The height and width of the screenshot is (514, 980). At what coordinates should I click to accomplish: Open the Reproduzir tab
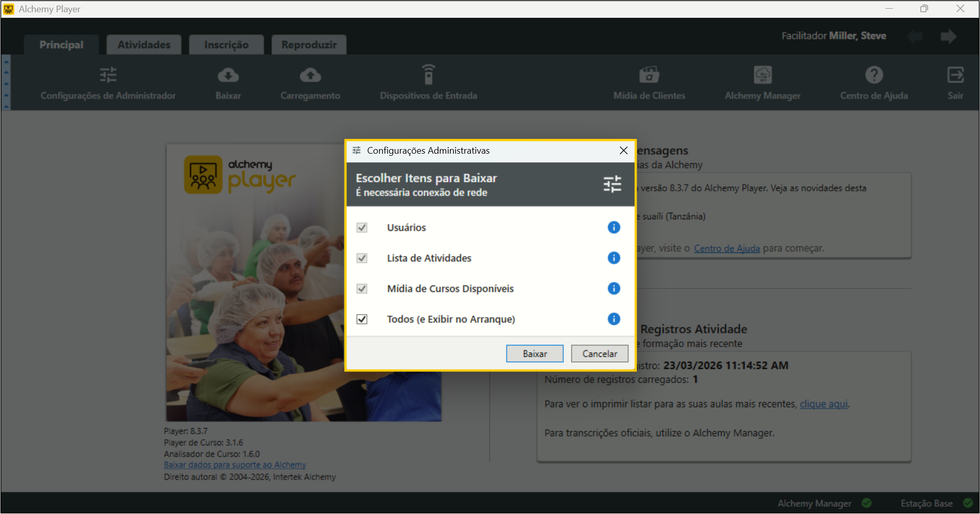[309, 45]
